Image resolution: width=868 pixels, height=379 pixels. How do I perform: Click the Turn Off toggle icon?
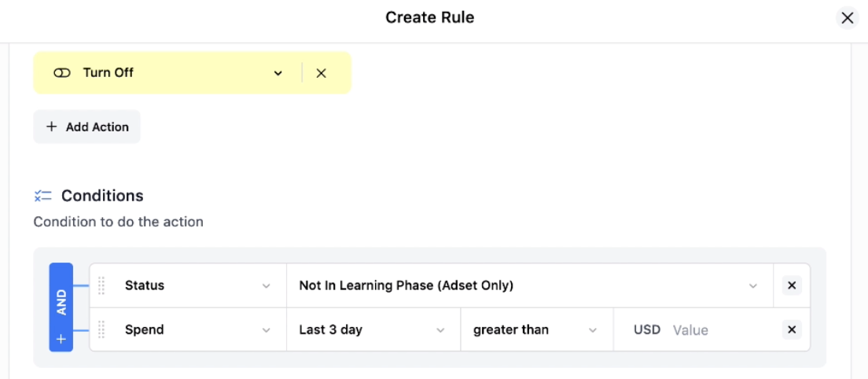62,73
